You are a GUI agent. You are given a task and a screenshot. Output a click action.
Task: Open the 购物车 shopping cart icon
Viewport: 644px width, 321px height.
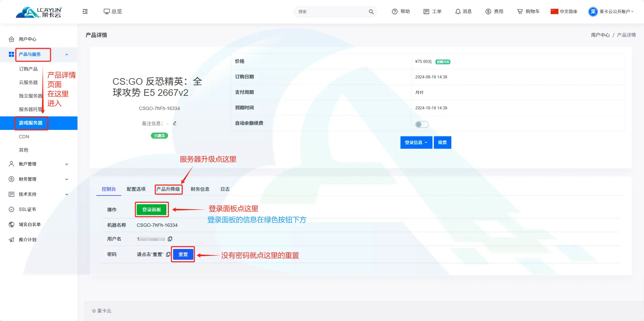coord(520,11)
